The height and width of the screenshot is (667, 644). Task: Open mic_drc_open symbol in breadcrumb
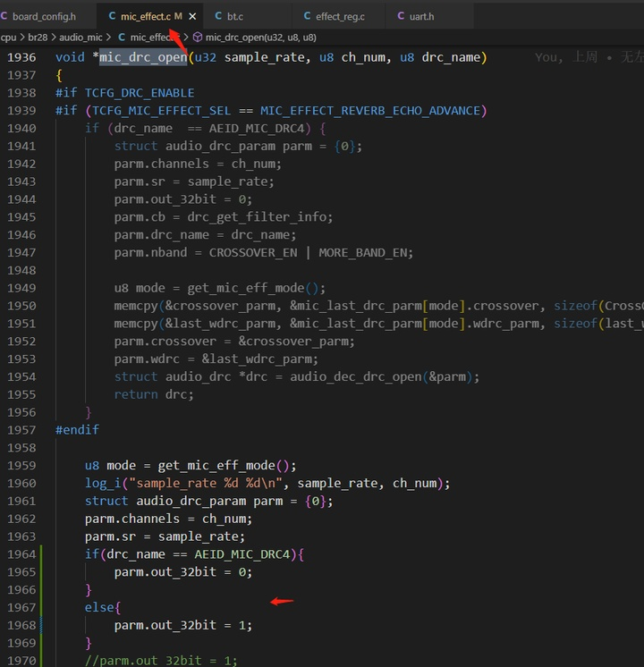(x=260, y=38)
